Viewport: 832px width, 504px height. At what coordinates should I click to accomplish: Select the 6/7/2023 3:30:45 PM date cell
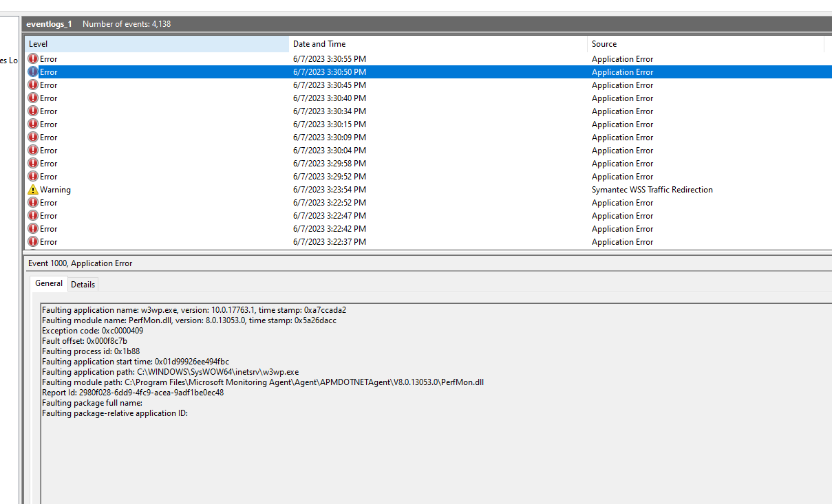330,85
